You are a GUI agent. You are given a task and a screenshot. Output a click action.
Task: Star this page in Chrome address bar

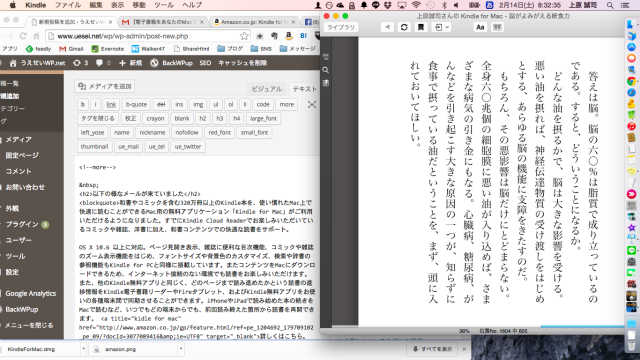tap(244, 36)
